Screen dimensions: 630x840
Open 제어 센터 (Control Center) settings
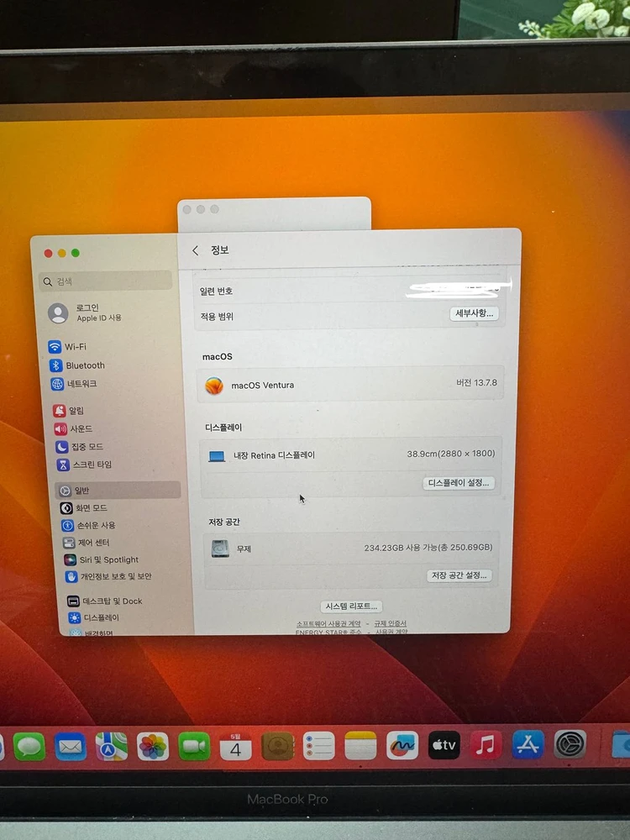(x=87, y=542)
